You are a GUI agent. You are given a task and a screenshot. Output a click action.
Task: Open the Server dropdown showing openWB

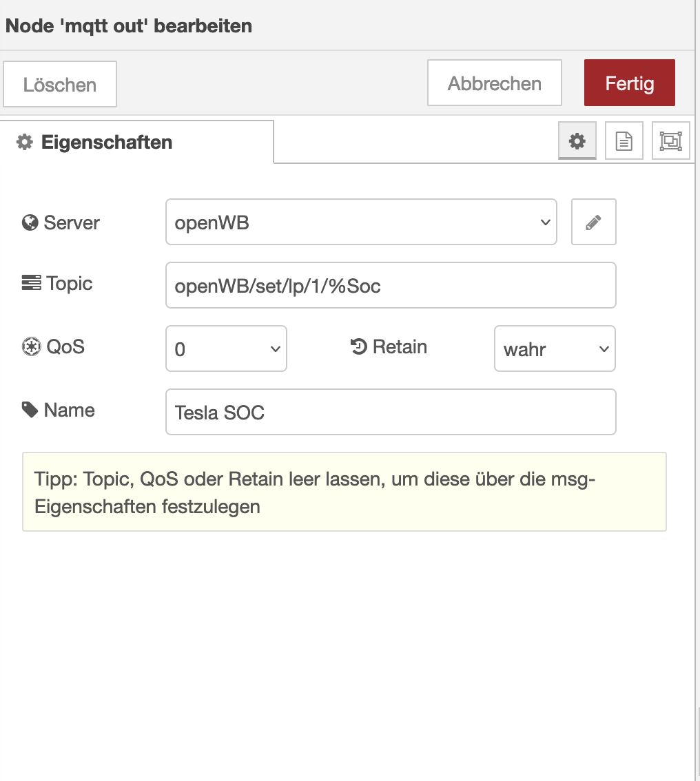click(x=361, y=222)
